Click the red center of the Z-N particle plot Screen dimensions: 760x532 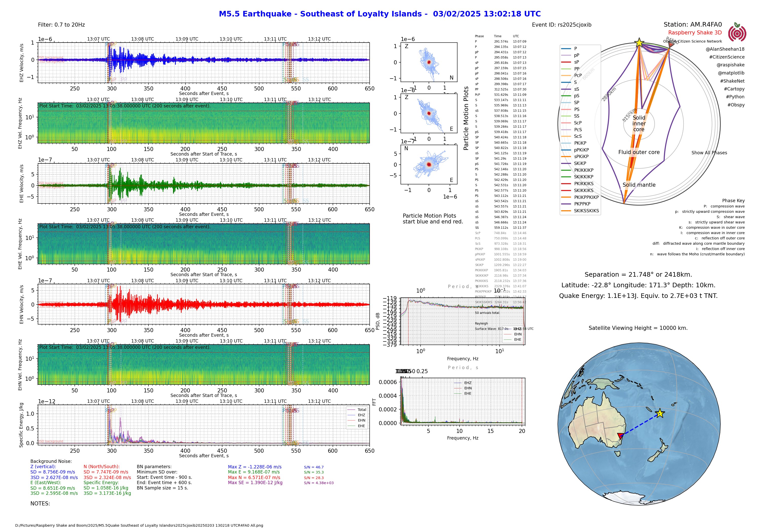[429, 62]
